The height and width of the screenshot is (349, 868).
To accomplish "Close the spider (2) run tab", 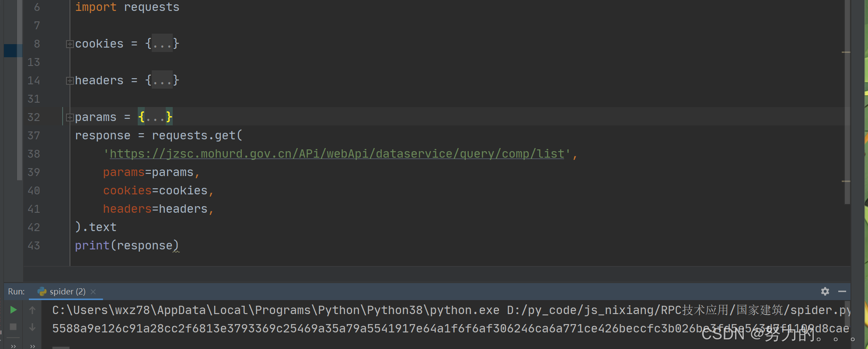I will point(93,291).
